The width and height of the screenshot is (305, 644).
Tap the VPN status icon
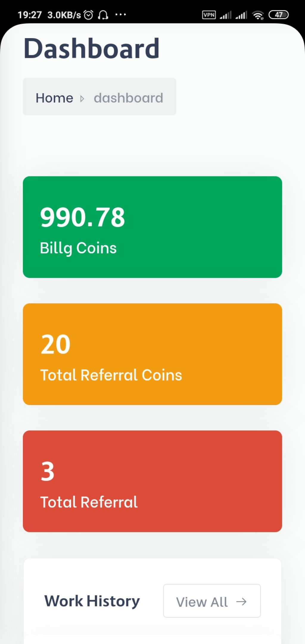(209, 15)
